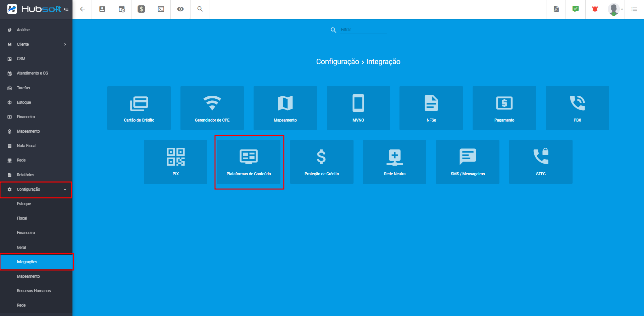The image size is (644, 316).
Task: Open the red alarm notifications icon
Action: click(x=595, y=9)
